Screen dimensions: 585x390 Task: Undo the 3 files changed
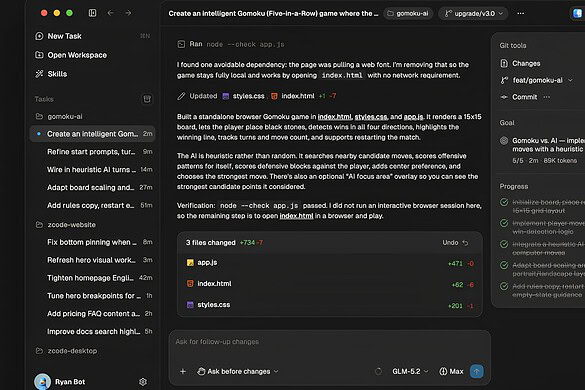(x=455, y=243)
